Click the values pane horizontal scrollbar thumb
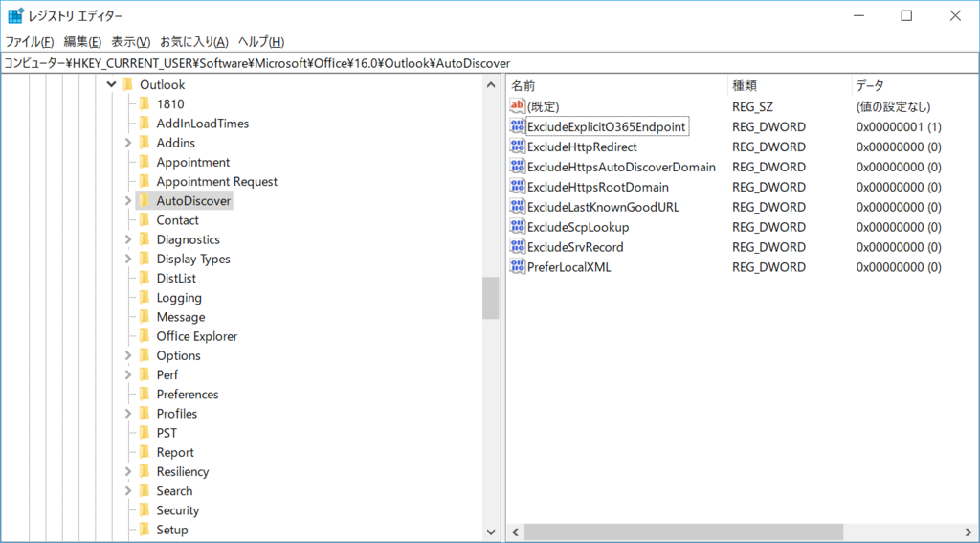This screenshot has width=980, height=543. (x=683, y=532)
